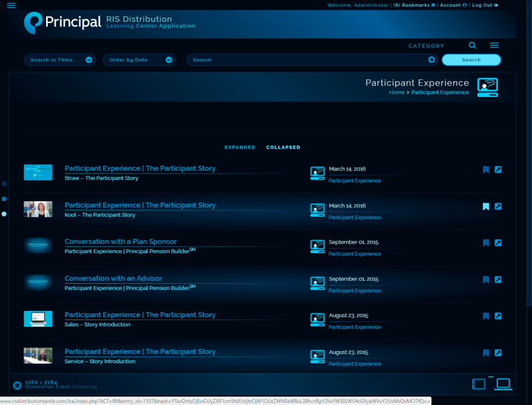Viewport: 532px width, 405px height.
Task: Open title above Kool – The Participant Story
Action: click(x=140, y=205)
